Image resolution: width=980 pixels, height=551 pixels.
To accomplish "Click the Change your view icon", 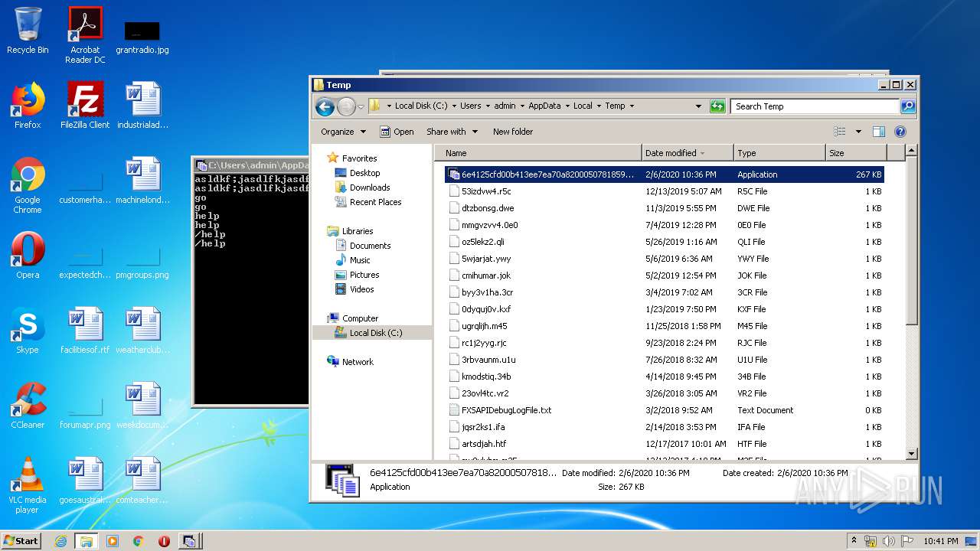I will [x=840, y=132].
